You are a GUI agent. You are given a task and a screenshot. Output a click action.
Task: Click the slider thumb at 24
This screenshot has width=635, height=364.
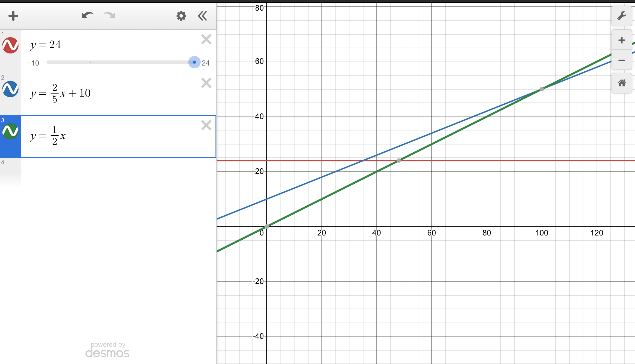194,62
